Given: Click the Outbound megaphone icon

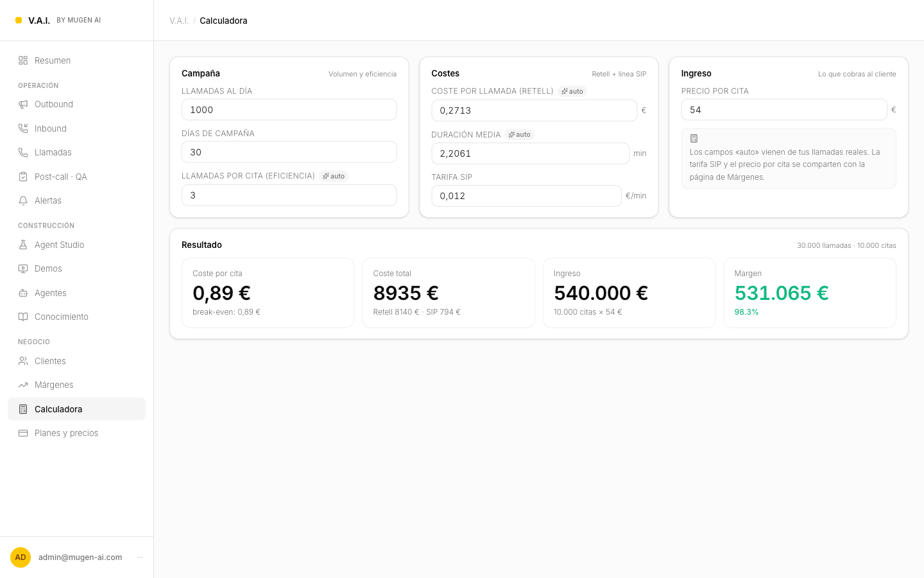Looking at the screenshot, I should coord(23,104).
